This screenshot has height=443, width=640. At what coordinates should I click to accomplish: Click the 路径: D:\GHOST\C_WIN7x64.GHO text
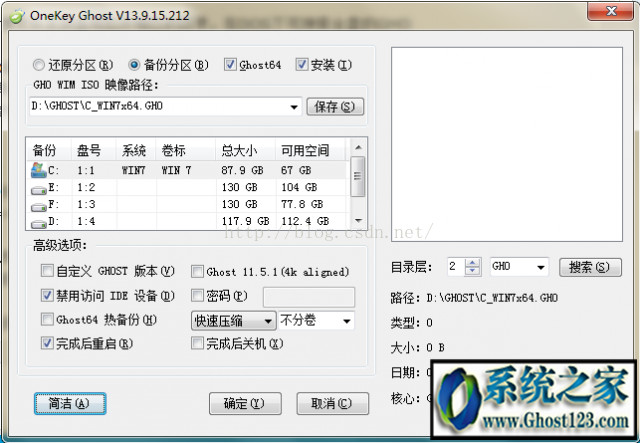click(x=474, y=298)
